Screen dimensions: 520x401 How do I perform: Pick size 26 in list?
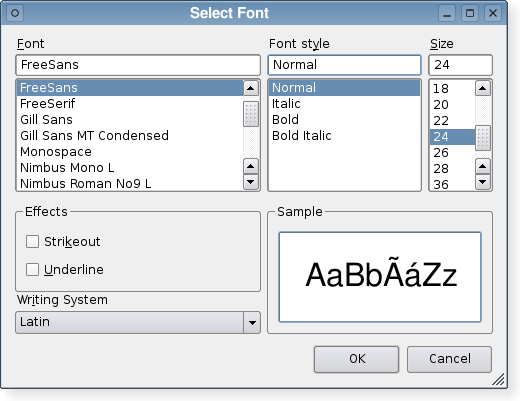[452, 153]
